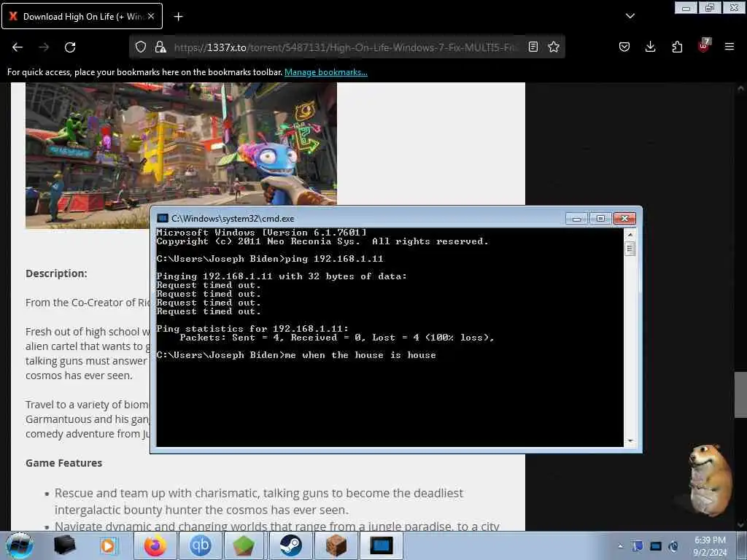This screenshot has width=747, height=560.
Task: Reload the current 1337x page
Action: coord(70,47)
